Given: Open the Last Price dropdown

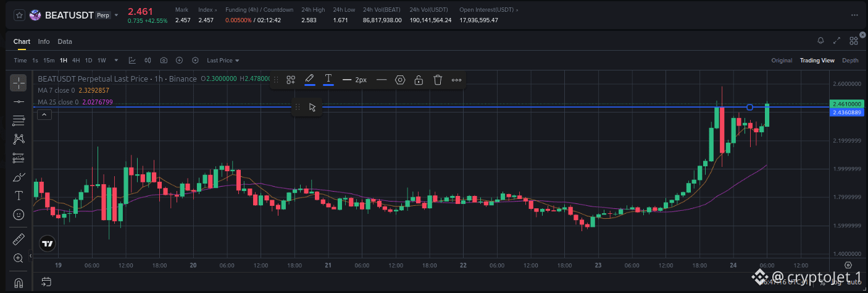Looking at the screenshot, I should [x=223, y=60].
